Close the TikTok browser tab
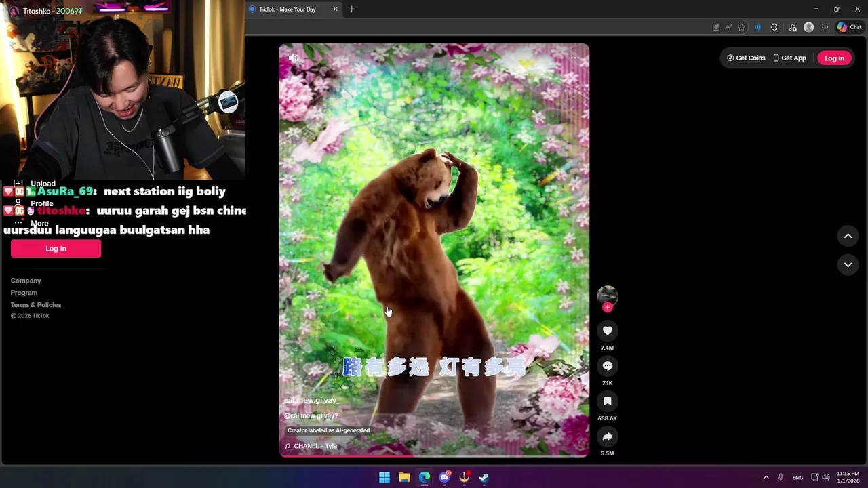Viewport: 868px width, 488px height. point(335,9)
